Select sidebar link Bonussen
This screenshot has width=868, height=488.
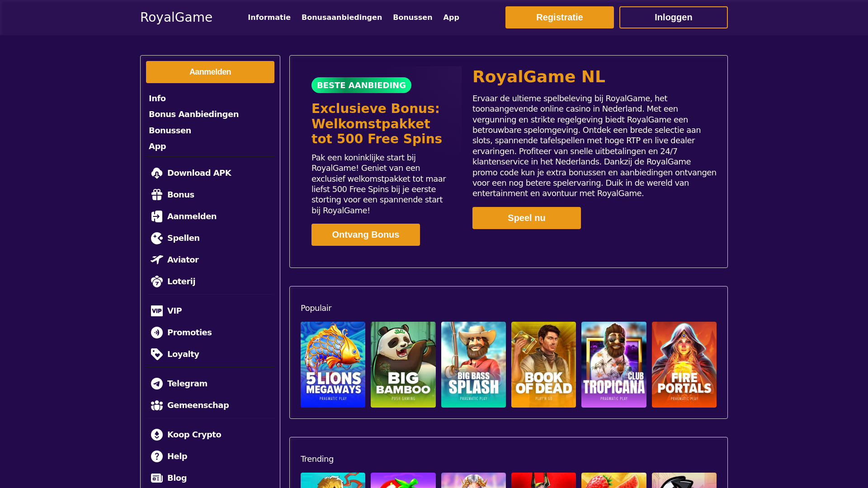tap(170, 131)
